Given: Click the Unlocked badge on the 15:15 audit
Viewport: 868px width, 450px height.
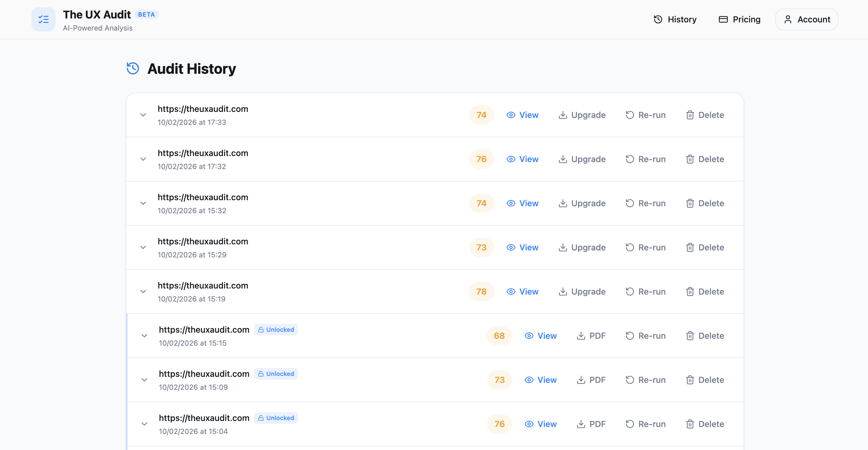Looking at the screenshot, I should pos(276,330).
